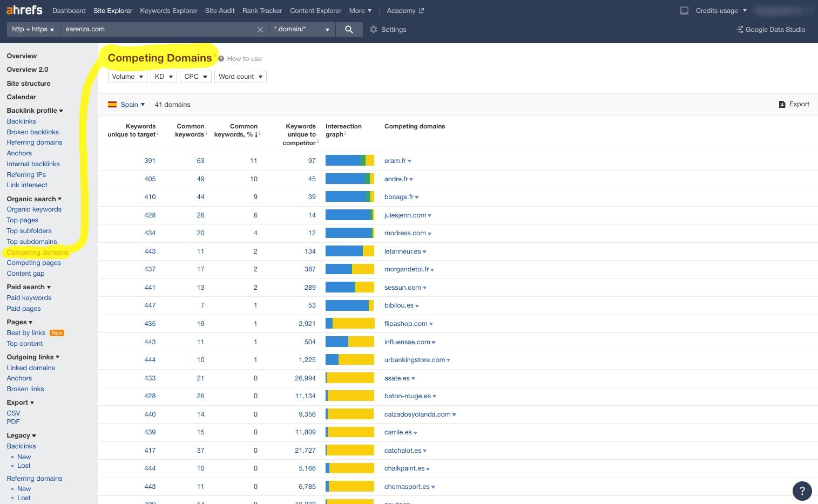
Task: Open the urbankingstore.com competing domain link
Action: coord(414,360)
